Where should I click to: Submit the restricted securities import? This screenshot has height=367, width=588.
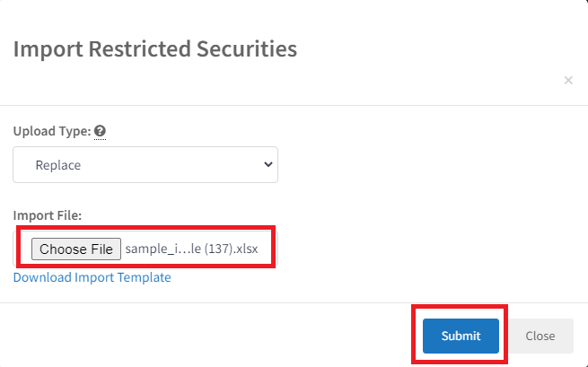(461, 336)
